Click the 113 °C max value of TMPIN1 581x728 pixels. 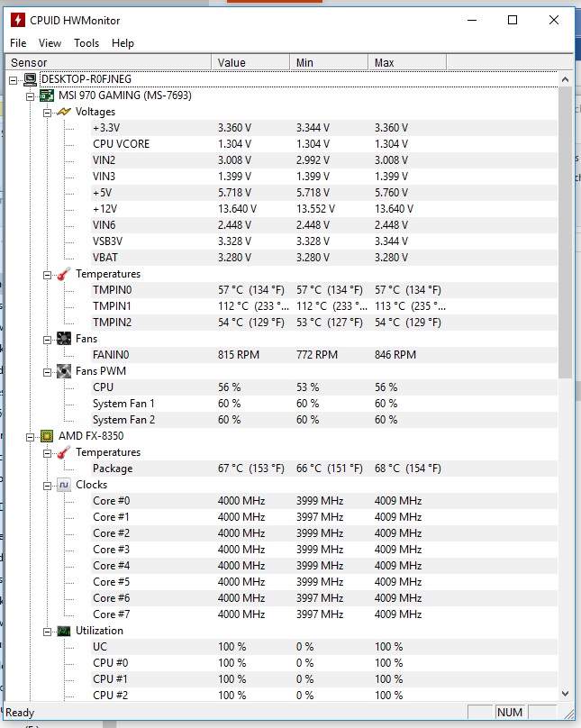pos(410,306)
